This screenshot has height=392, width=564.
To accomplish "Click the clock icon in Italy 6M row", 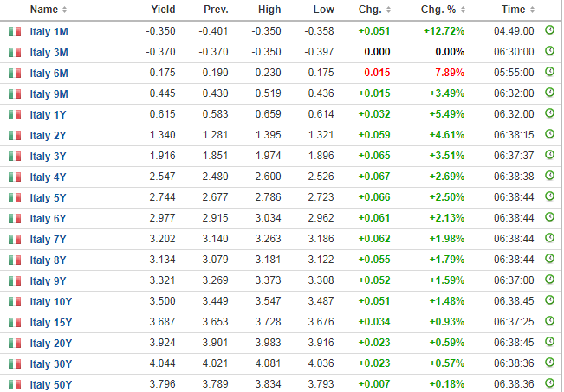I will click(x=549, y=72).
